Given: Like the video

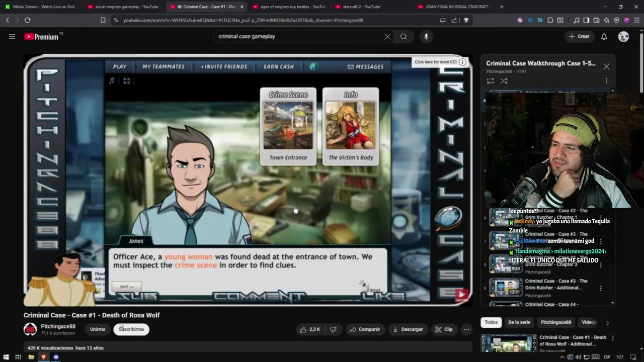Looking at the screenshot, I should [x=310, y=329].
